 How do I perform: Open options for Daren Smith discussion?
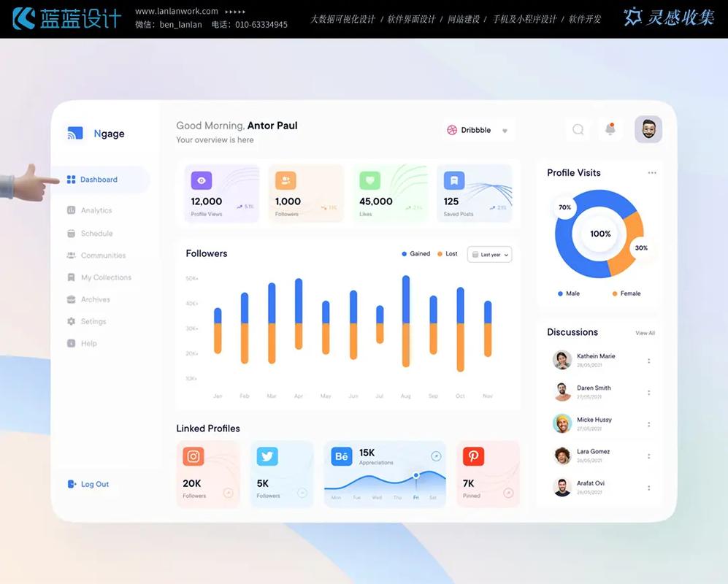tap(648, 393)
